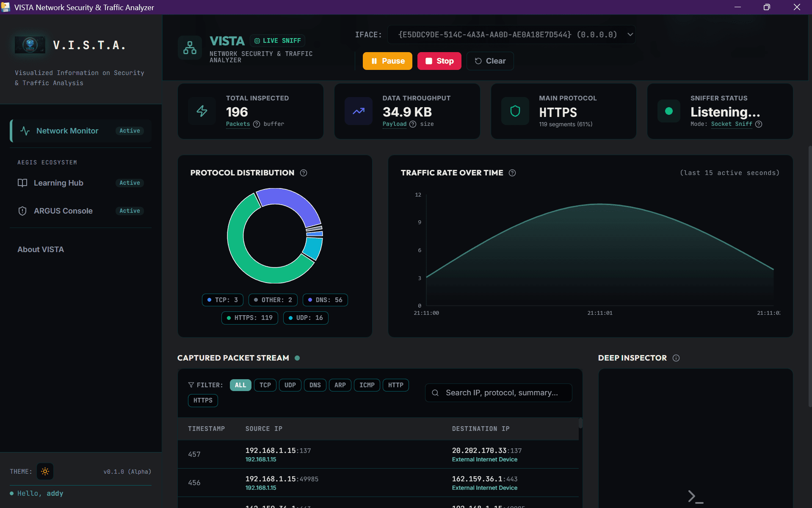Select packet row 457
The image size is (812, 508).
pos(378,454)
